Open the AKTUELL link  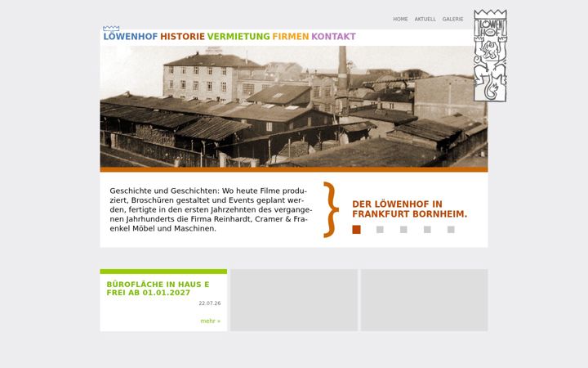(425, 19)
